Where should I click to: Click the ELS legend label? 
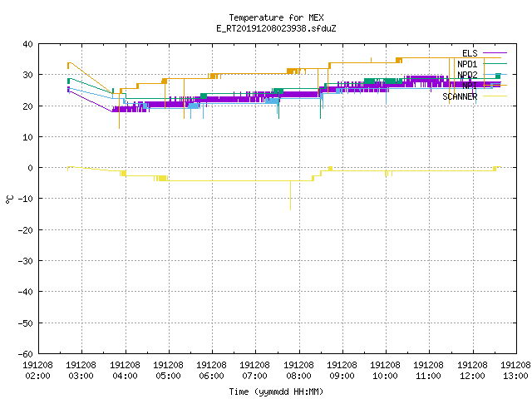470,53
